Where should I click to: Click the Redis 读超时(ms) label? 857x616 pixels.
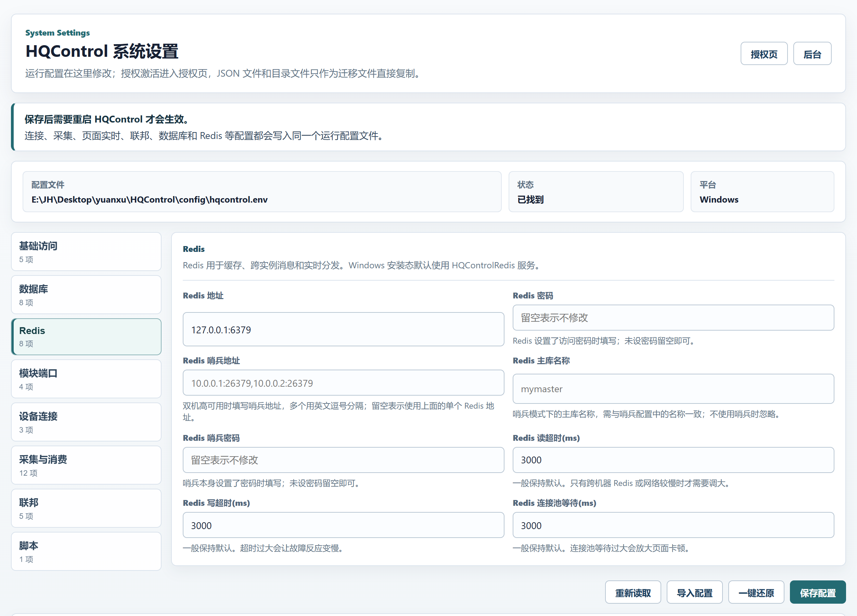click(546, 438)
